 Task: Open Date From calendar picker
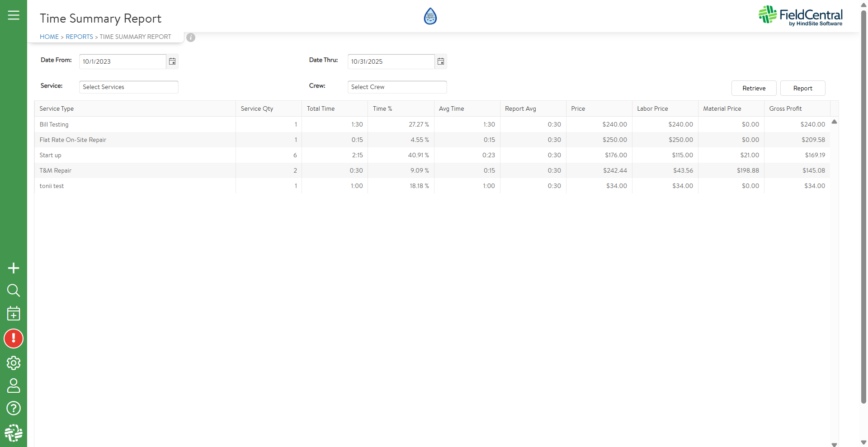(x=172, y=61)
